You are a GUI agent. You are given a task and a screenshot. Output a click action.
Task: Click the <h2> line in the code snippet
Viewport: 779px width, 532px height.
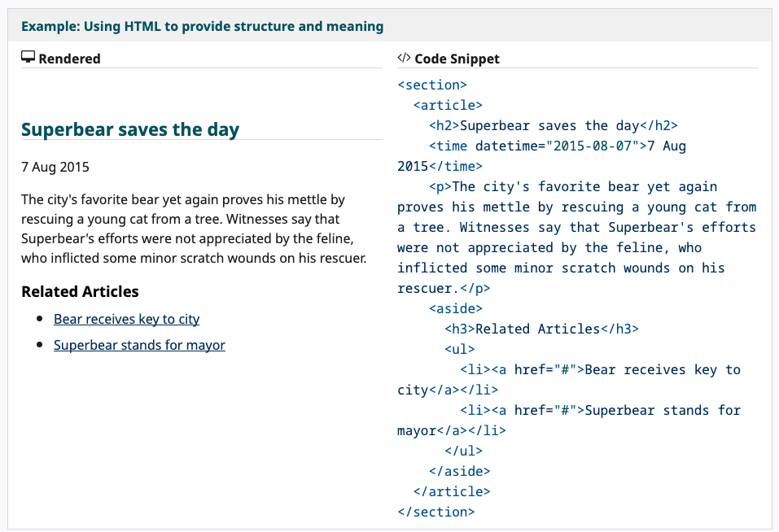[554, 125]
